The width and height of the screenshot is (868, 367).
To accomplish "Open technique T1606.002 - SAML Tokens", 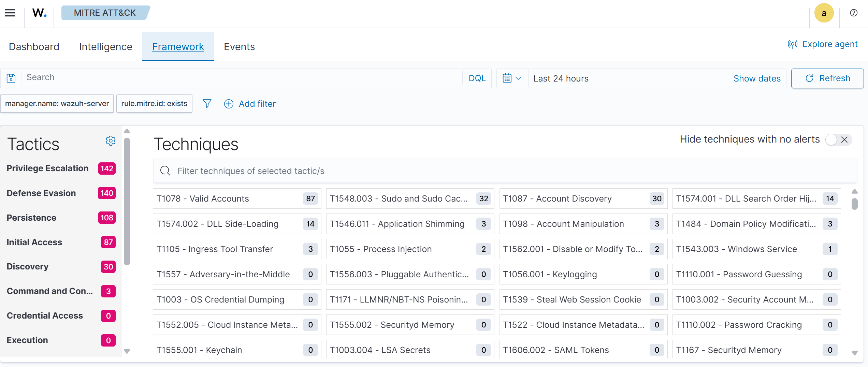I will pyautogui.click(x=583, y=349).
